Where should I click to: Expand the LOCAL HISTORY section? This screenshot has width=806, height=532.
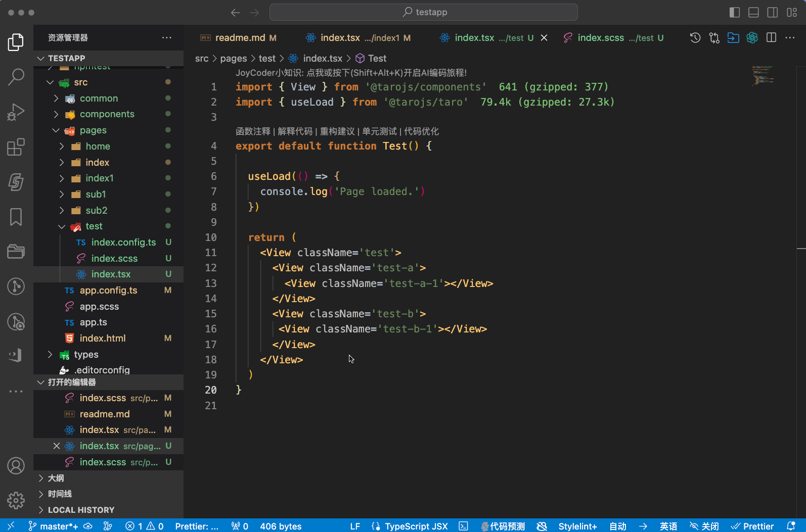pos(108,510)
